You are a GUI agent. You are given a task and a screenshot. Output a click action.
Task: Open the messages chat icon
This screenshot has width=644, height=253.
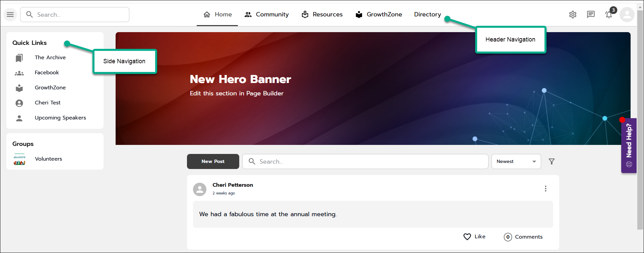click(x=591, y=14)
